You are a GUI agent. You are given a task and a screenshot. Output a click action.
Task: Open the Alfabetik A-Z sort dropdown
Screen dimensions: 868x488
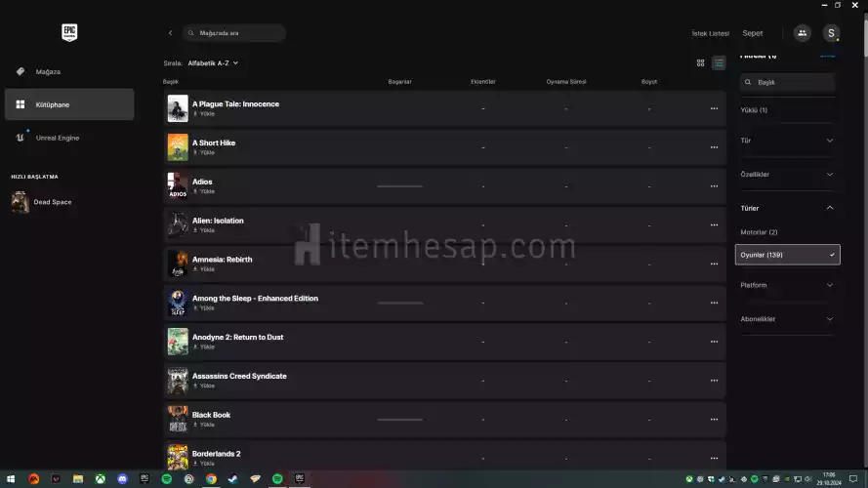point(213,62)
